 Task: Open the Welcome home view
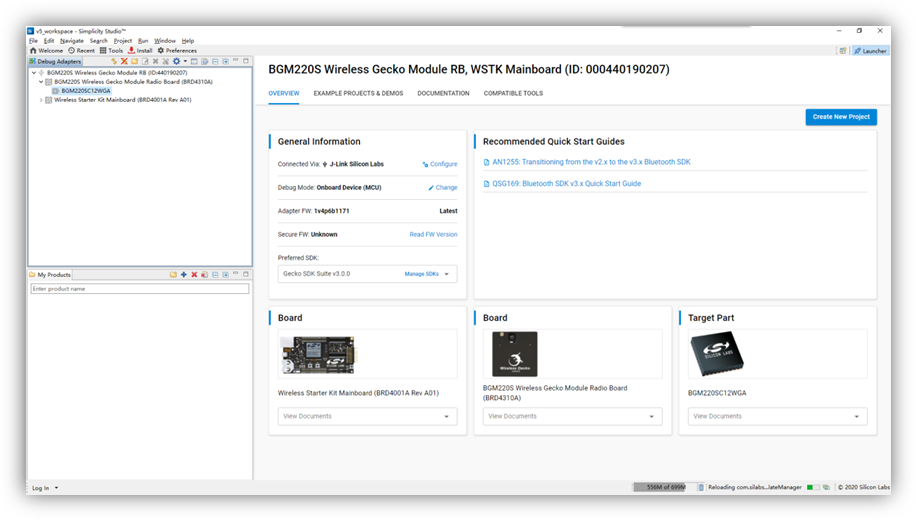tap(46, 51)
